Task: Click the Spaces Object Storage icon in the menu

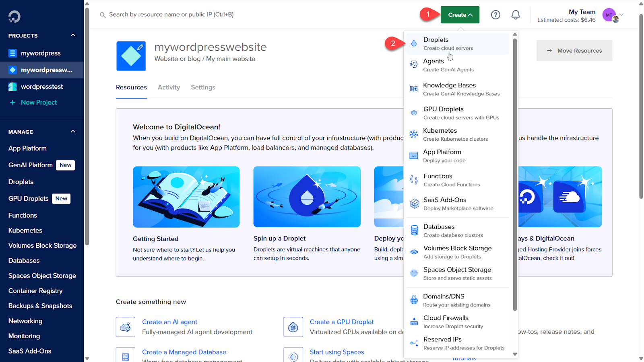Action: point(414,273)
